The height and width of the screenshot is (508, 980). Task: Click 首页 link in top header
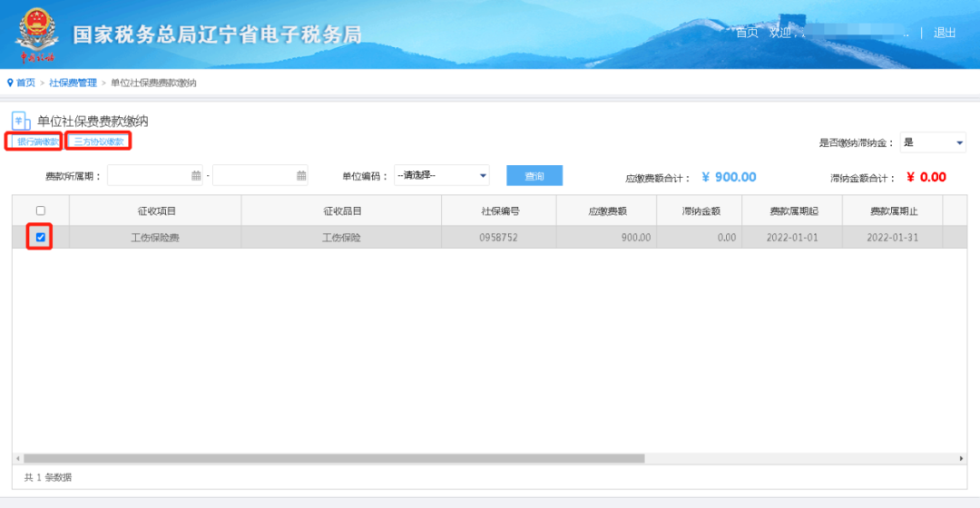coord(747,33)
